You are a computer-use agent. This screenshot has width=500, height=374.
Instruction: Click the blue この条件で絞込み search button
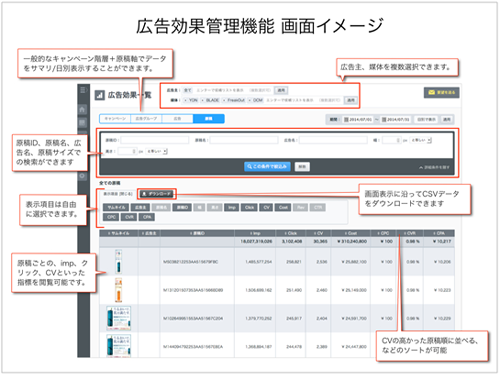pyautogui.click(x=267, y=166)
